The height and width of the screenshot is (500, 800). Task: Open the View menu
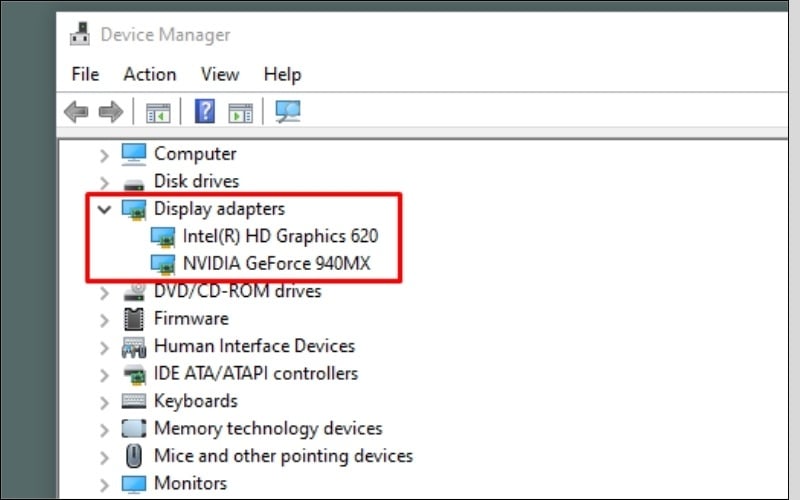[x=220, y=74]
